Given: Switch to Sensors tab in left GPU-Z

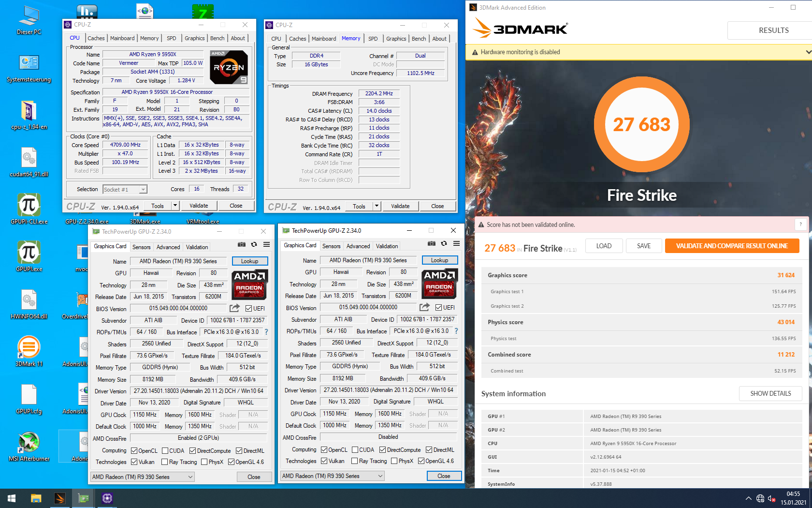Looking at the screenshot, I should click(x=142, y=247).
